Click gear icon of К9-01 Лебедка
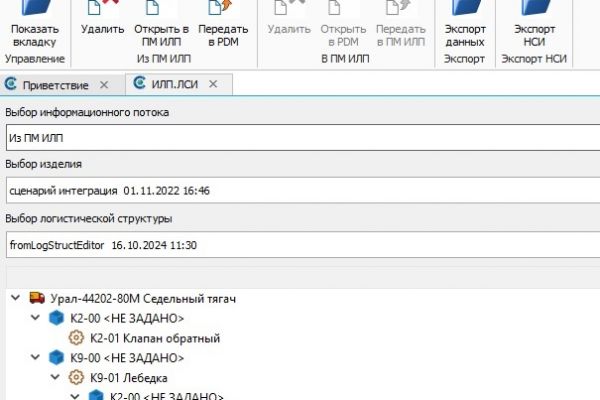Image resolution: width=600 pixels, height=400 pixels. click(x=76, y=377)
